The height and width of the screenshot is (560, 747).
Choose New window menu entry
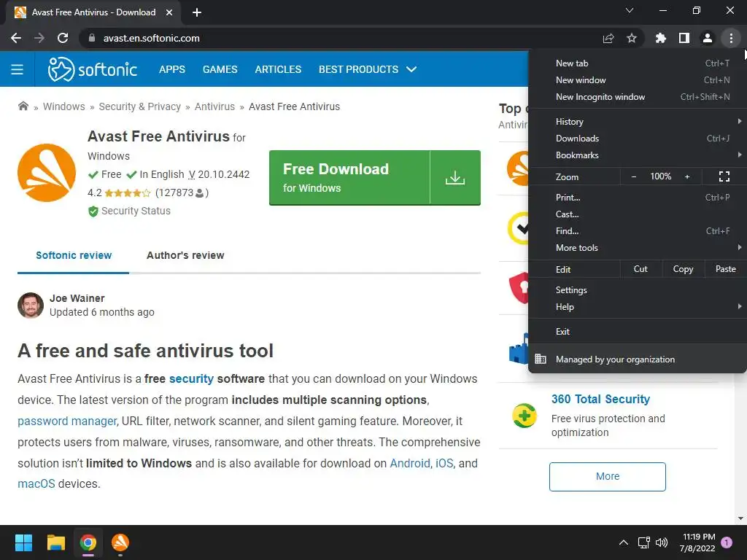[x=638, y=80]
